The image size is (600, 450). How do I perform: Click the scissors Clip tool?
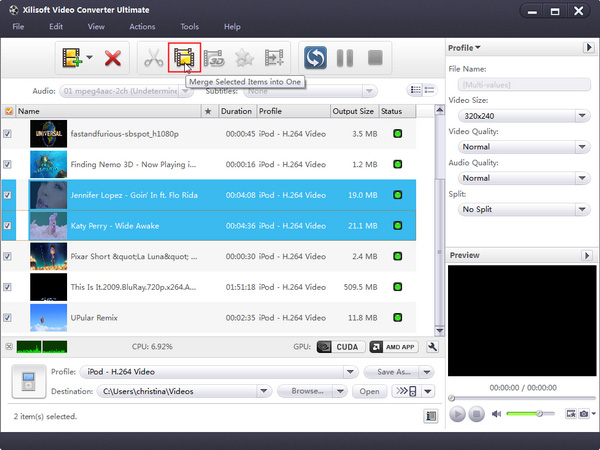coord(153,58)
